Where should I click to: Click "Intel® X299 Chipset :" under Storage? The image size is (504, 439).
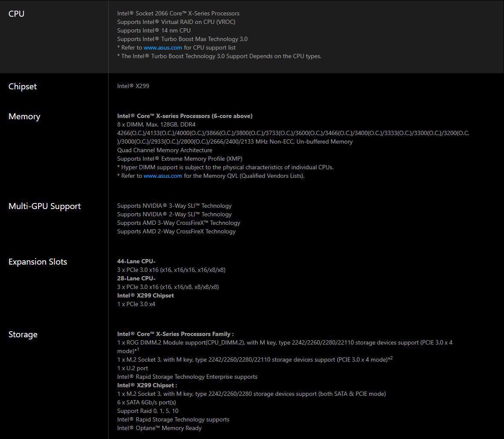pyautogui.click(x=147, y=386)
